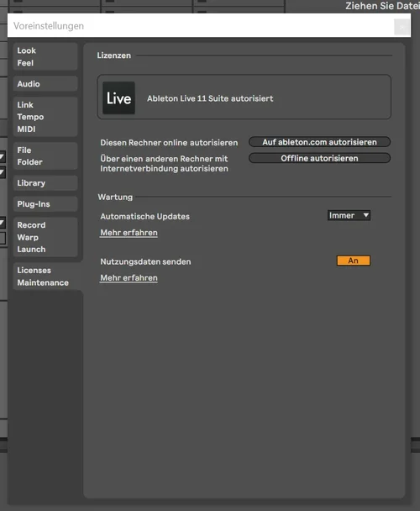420x511 pixels.
Task: Click 'Diesen Rechner online autorisieren' label
Action: [x=169, y=143]
